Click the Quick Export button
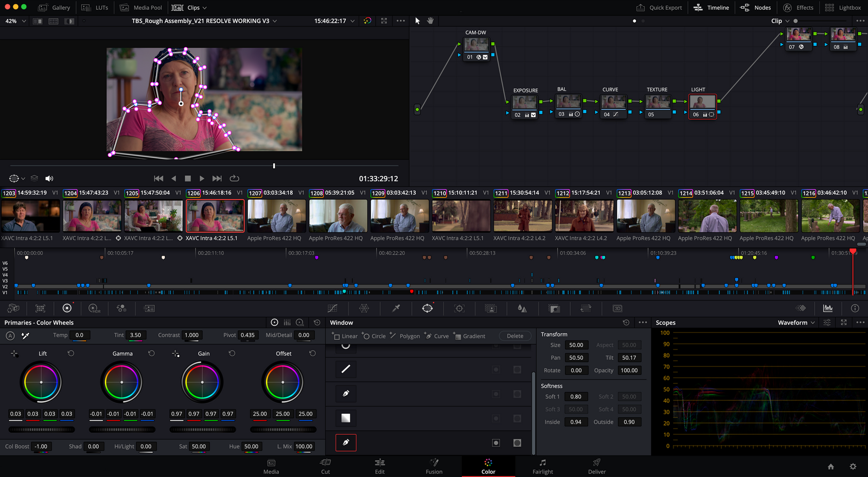Viewport: 868px width, 477px height. (x=659, y=8)
